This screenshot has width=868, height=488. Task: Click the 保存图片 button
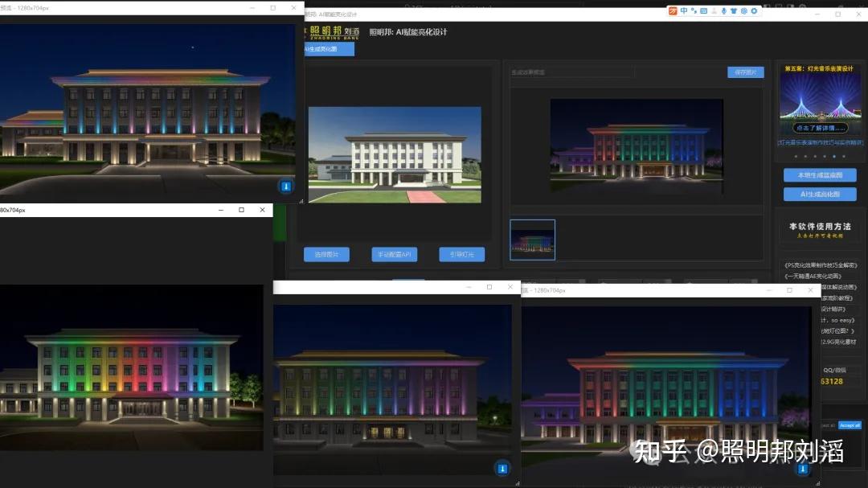tap(745, 72)
